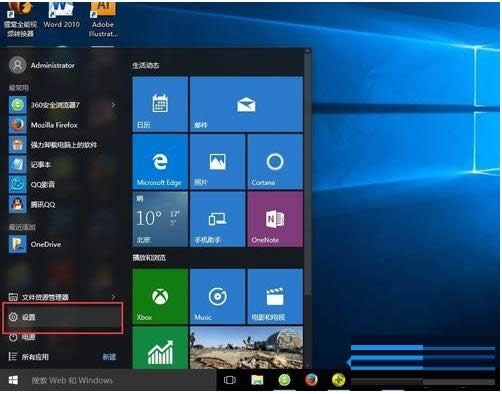
Task: Launch the Microsoft Edge tile
Action: 160,162
